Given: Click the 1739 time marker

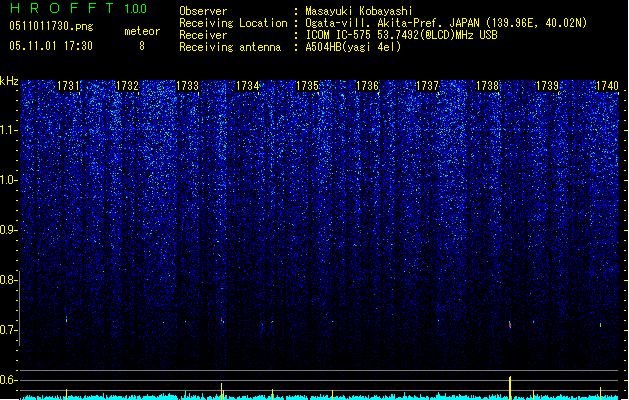Looking at the screenshot, I should 547,86.
